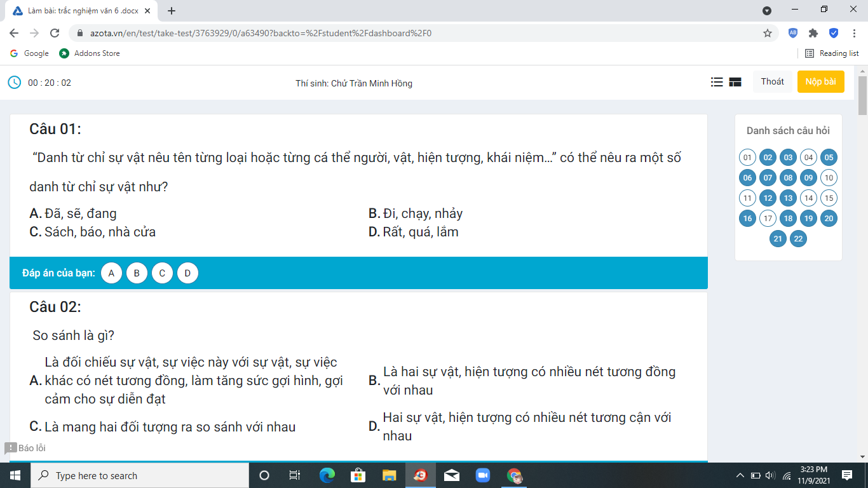Go to answered question 02

(x=768, y=158)
